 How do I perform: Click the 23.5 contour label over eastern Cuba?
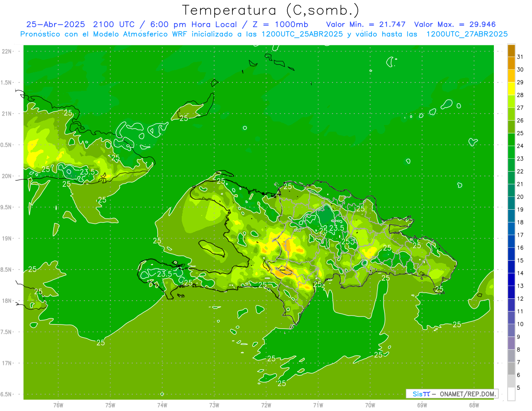coord(87,172)
